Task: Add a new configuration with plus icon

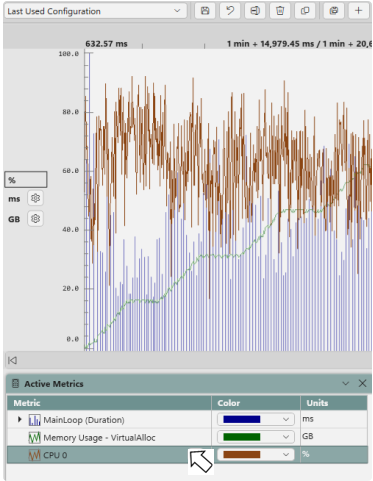Action: point(359,11)
